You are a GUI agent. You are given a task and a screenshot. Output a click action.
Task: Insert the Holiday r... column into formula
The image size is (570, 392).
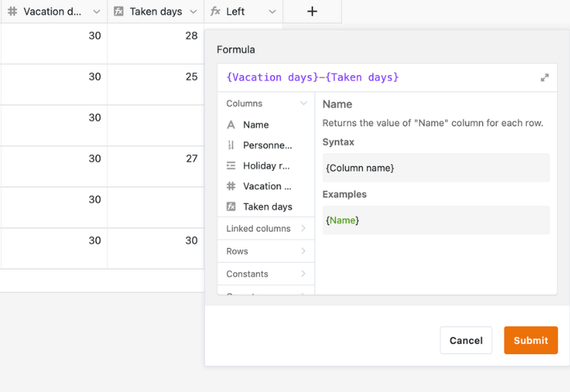point(266,166)
